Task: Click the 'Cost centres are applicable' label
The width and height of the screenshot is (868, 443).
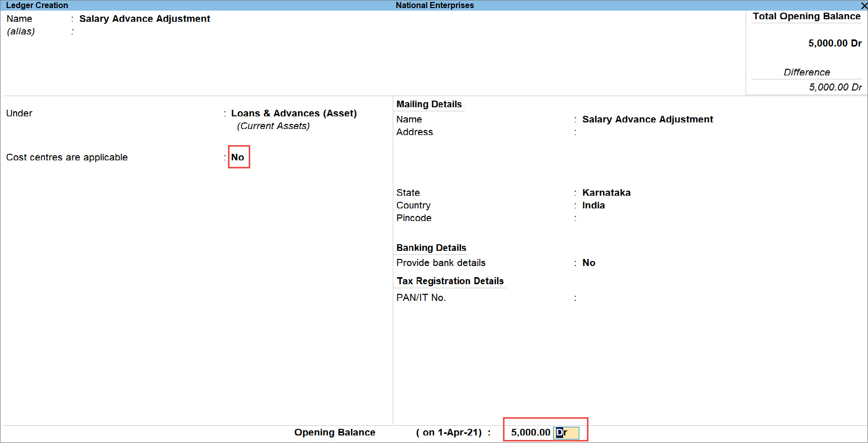Action: [67, 157]
